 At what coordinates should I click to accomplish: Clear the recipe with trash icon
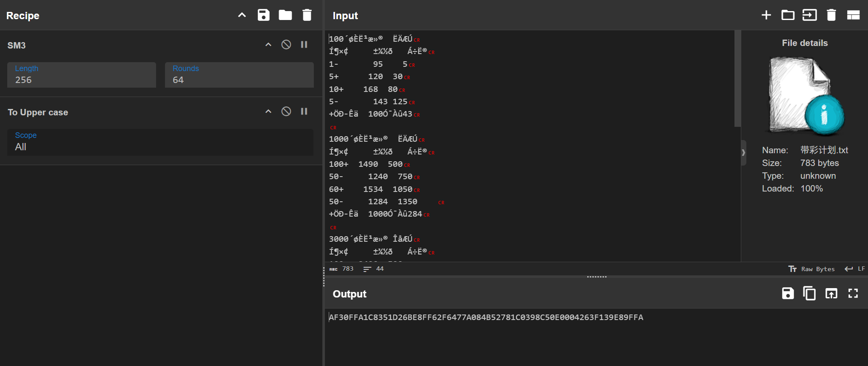coord(307,15)
